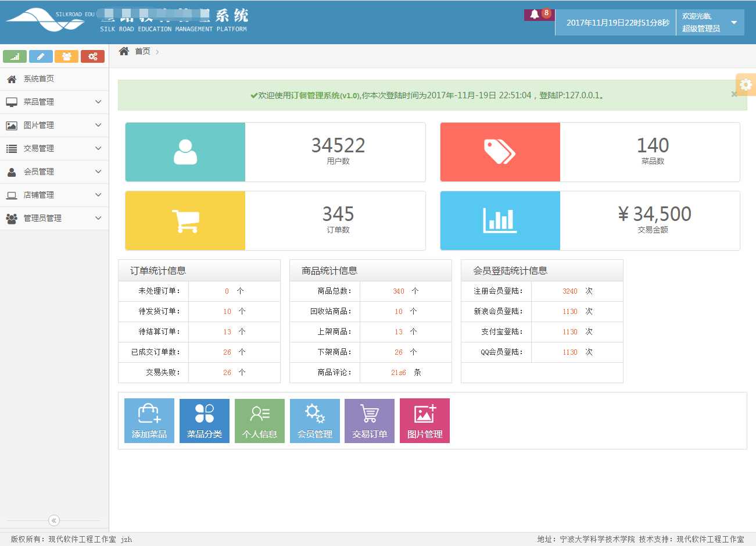Click the group icon beside 管理员管理
756x546 pixels.
coord(12,219)
